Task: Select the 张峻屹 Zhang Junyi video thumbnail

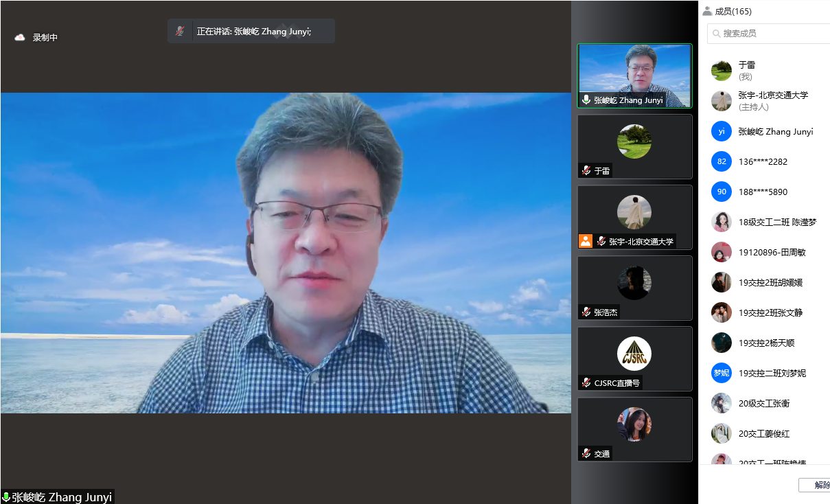Action: [634, 74]
